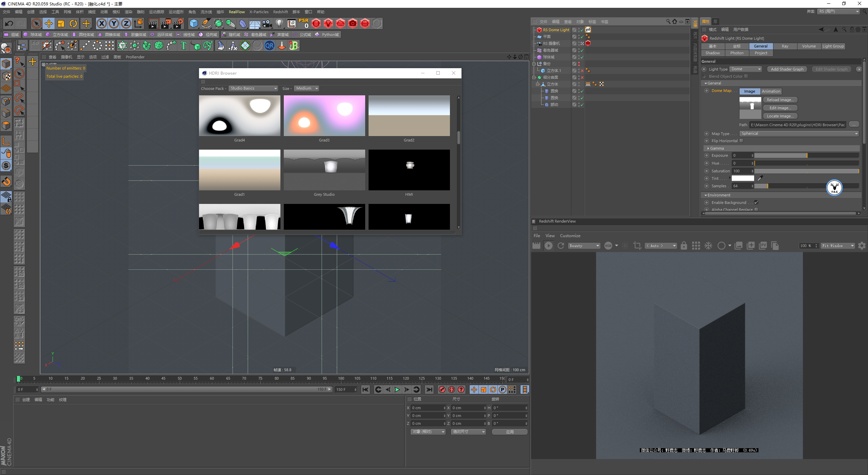Switch to the Shadow tab
This screenshot has width=868, height=475.
[x=712, y=53]
